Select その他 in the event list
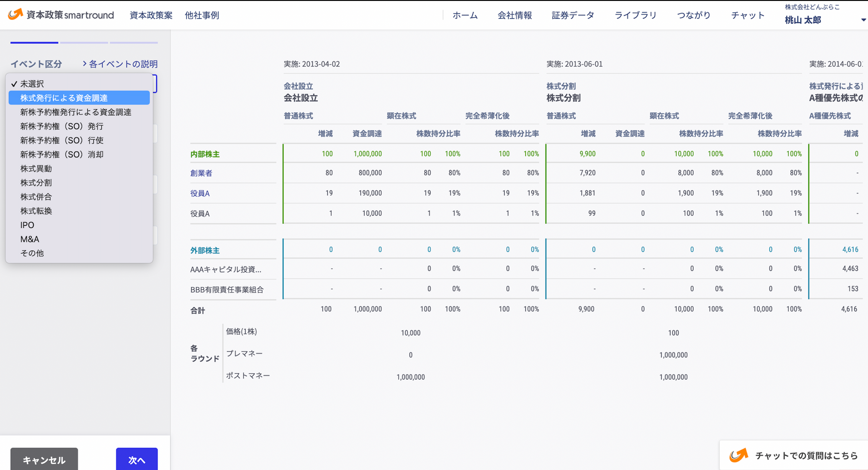The height and width of the screenshot is (470, 868). click(32, 253)
